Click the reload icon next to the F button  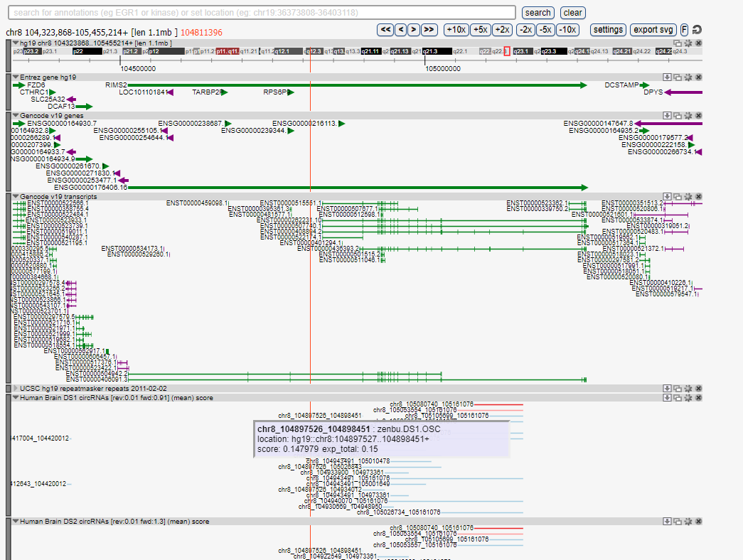click(x=696, y=30)
